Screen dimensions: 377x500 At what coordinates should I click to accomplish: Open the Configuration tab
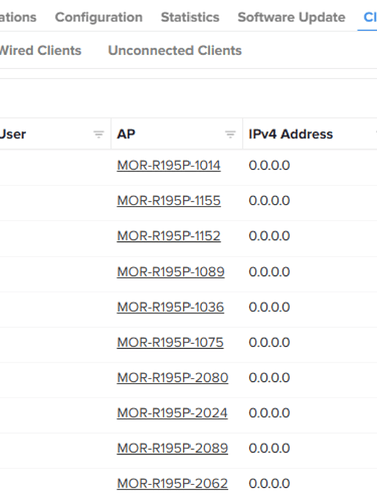click(99, 17)
